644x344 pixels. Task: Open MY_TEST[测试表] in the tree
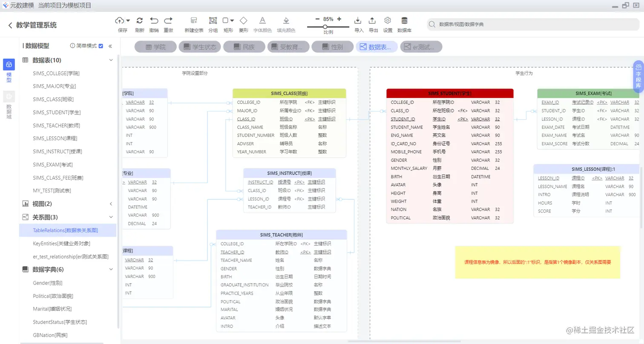(x=52, y=191)
